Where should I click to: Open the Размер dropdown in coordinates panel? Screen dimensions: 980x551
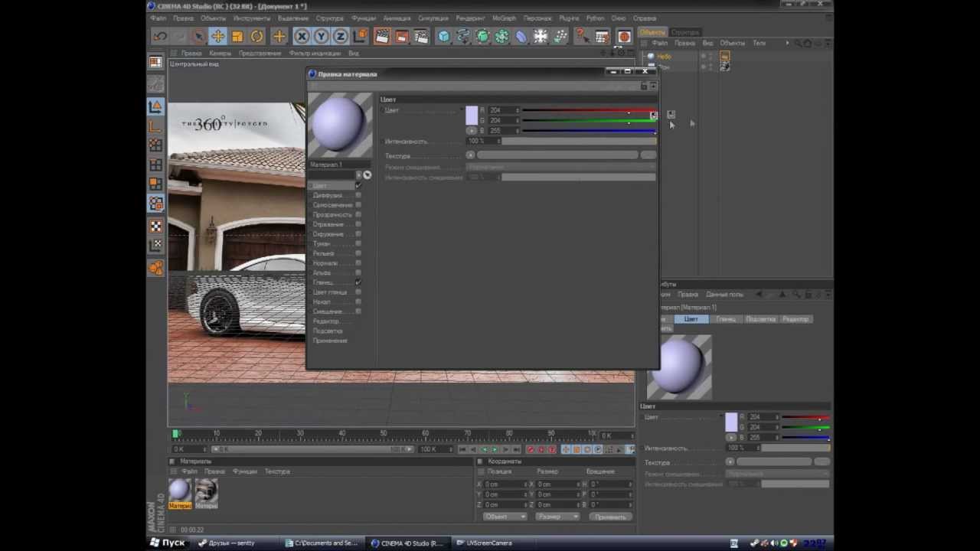[557, 517]
